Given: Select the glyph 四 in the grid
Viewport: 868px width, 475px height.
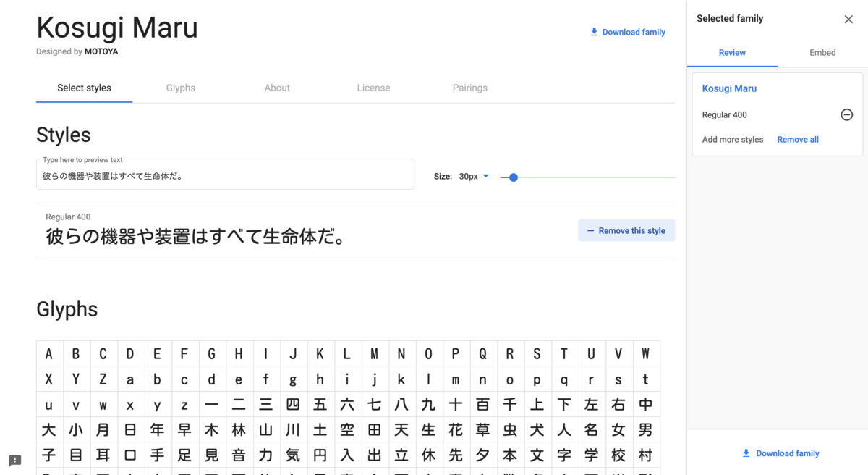Looking at the screenshot, I should 293,405.
